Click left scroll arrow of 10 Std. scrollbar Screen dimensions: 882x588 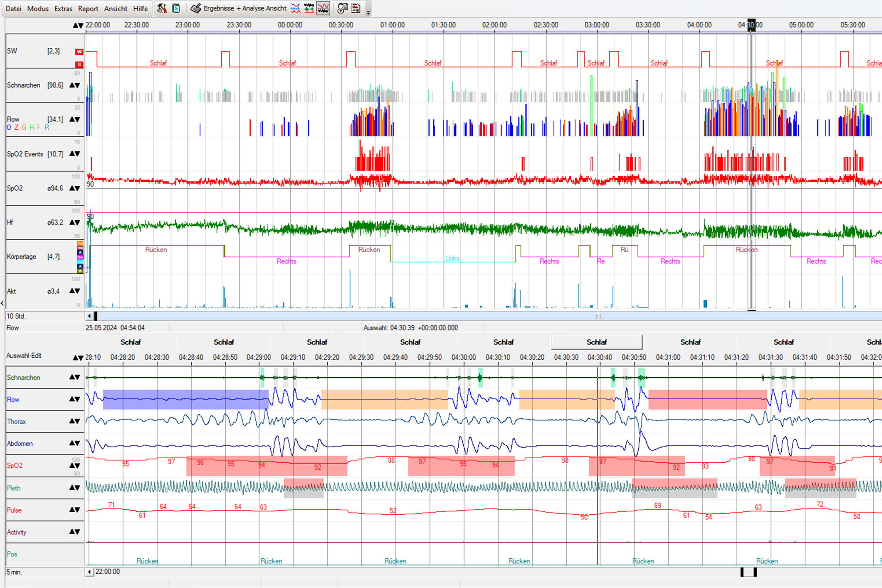[x=89, y=316]
